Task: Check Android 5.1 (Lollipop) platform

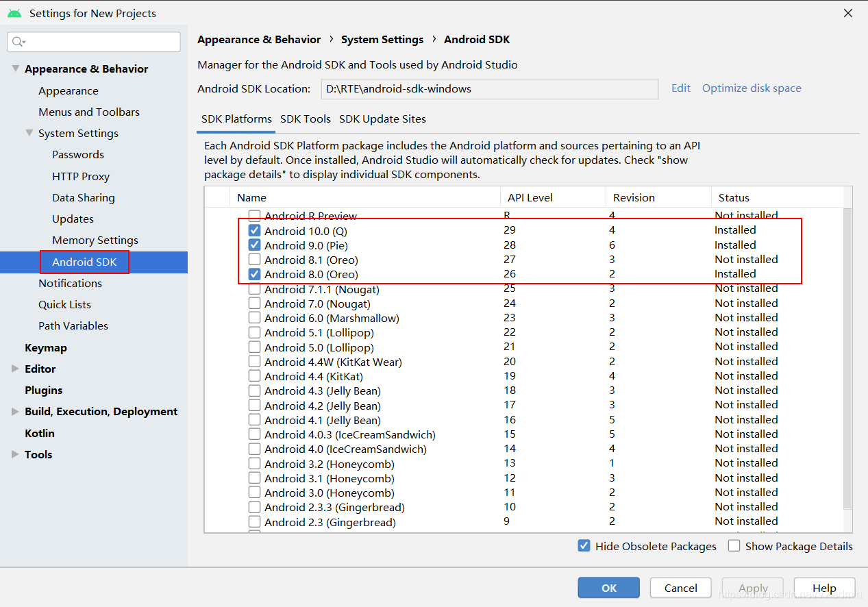Action: [x=254, y=332]
